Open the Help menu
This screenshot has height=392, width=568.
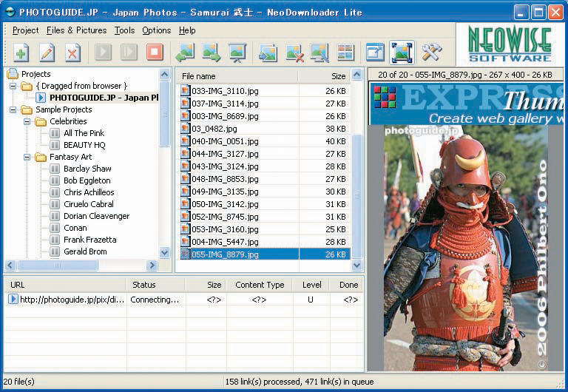(x=187, y=30)
